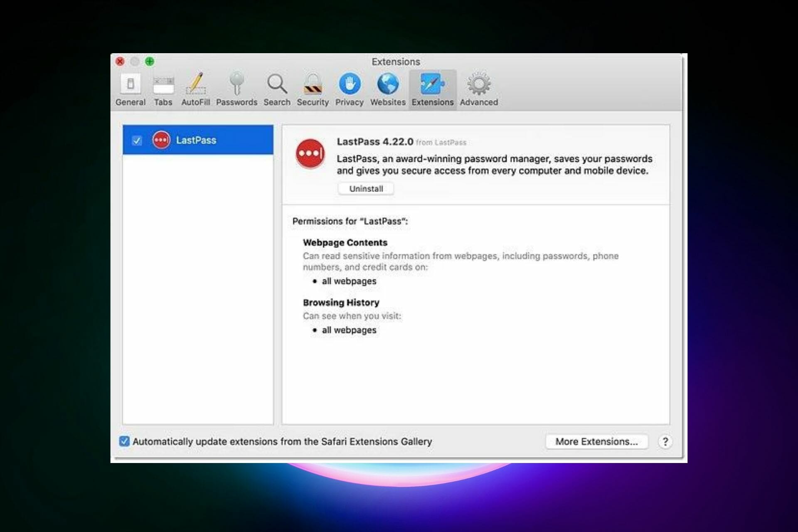Open the AutoFill pencil pane
This screenshot has width=798, height=532.
[195, 90]
